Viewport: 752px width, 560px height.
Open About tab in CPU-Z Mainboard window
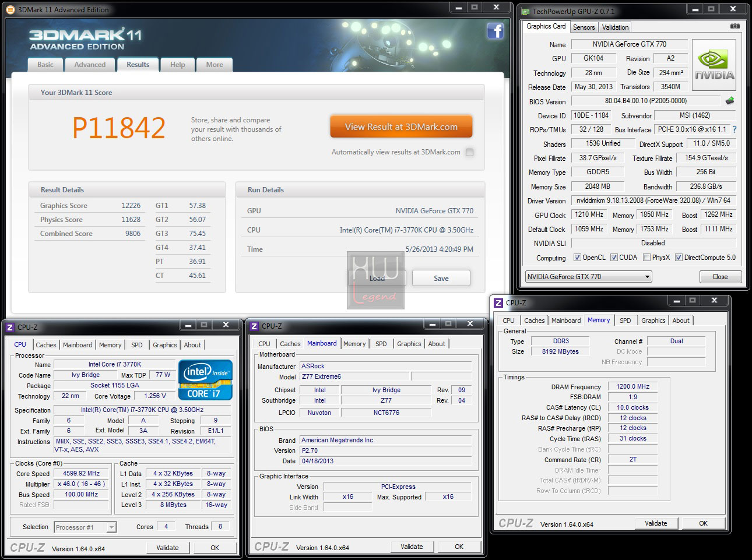click(437, 344)
